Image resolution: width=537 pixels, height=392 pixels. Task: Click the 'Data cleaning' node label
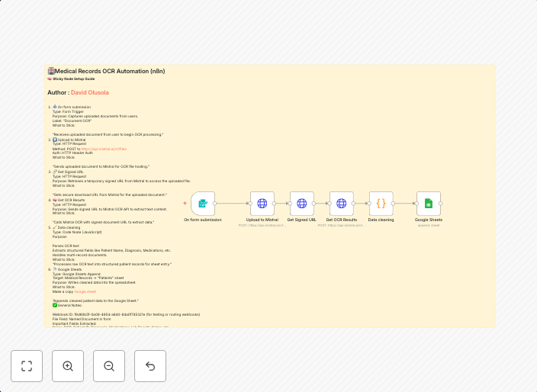[381, 220]
